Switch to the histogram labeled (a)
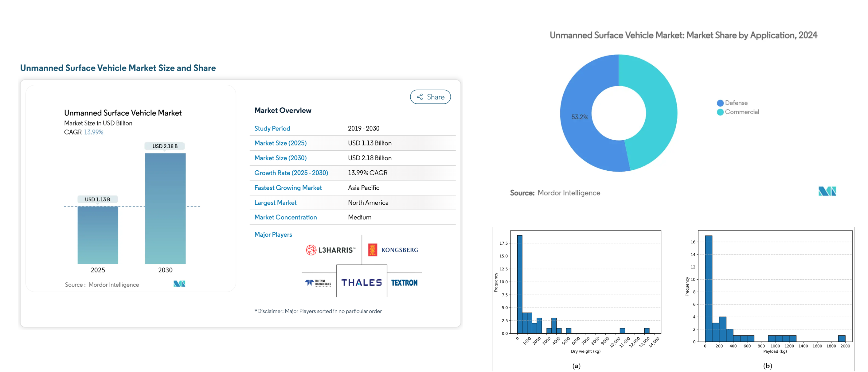Viewport: 868px width, 372px height. click(x=577, y=366)
